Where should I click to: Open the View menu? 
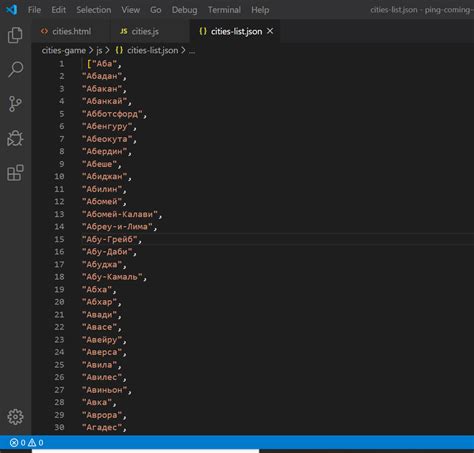click(x=130, y=10)
